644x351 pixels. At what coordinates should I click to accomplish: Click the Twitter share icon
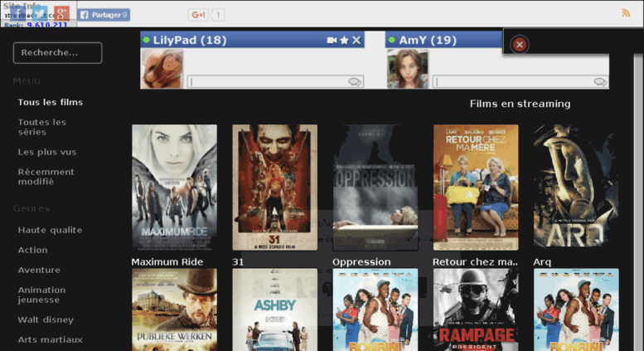[x=40, y=13]
